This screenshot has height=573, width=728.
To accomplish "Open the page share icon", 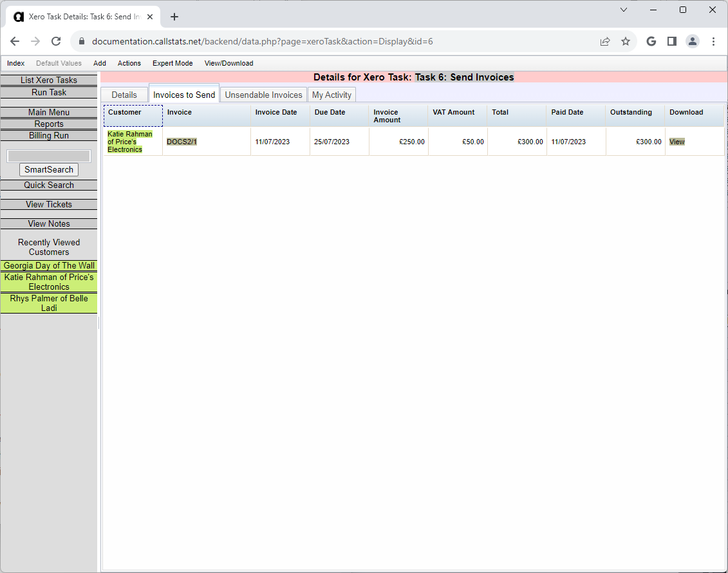I will coord(605,41).
